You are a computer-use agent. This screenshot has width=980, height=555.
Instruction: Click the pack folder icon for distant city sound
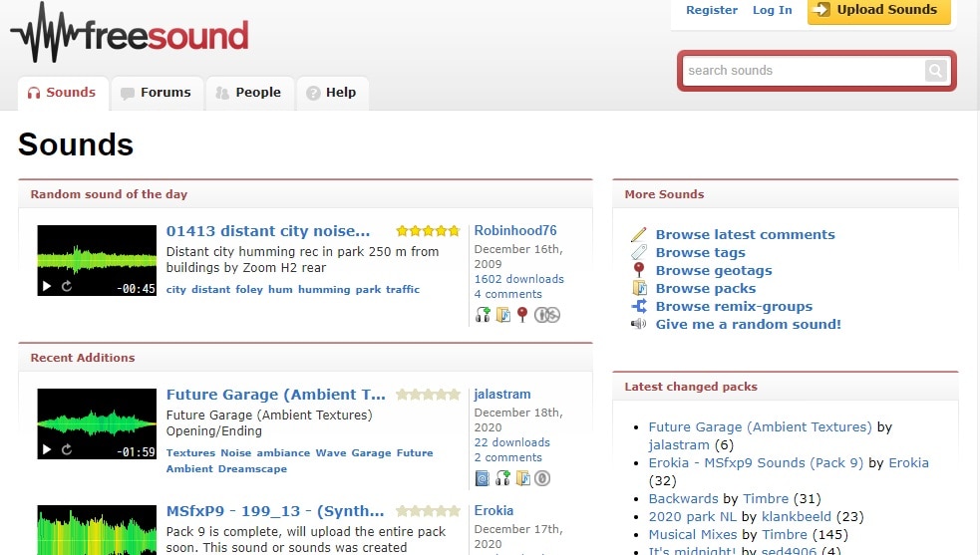tap(503, 315)
